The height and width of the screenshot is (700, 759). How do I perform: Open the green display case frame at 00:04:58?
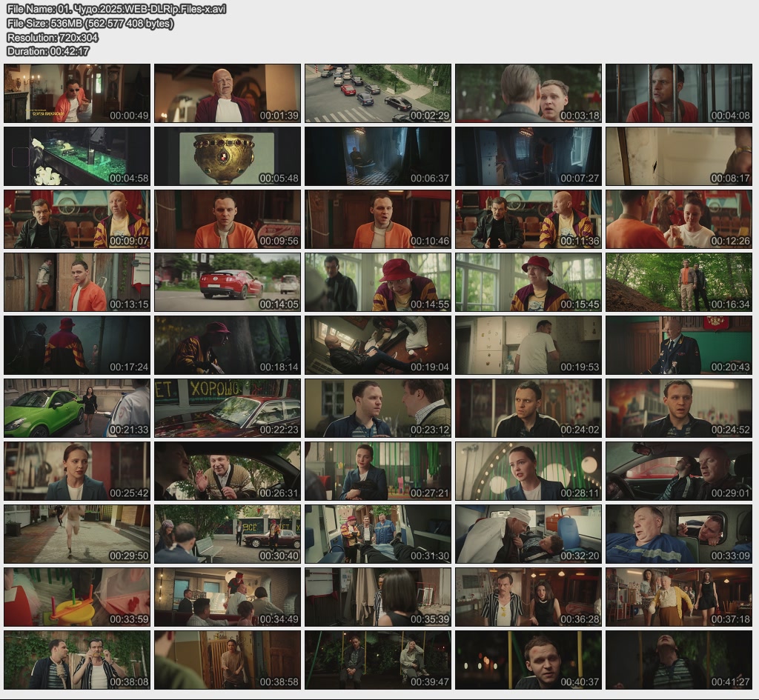click(x=77, y=156)
